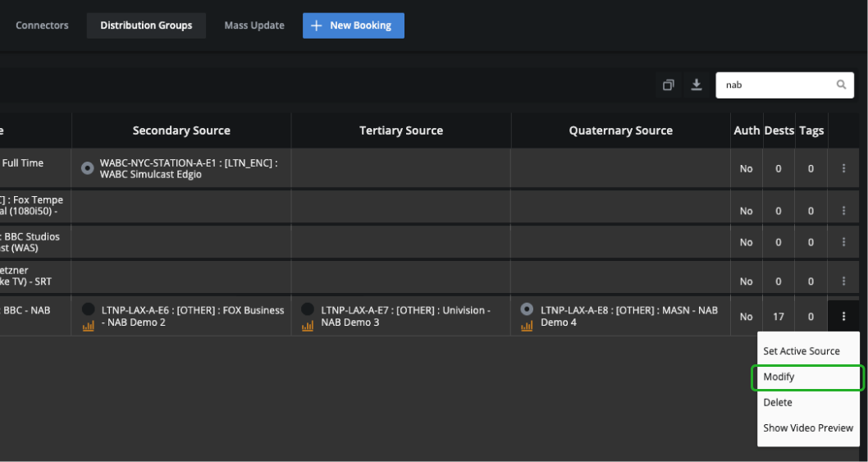
Task: Open kebab menu for SRT row
Action: coord(843,281)
